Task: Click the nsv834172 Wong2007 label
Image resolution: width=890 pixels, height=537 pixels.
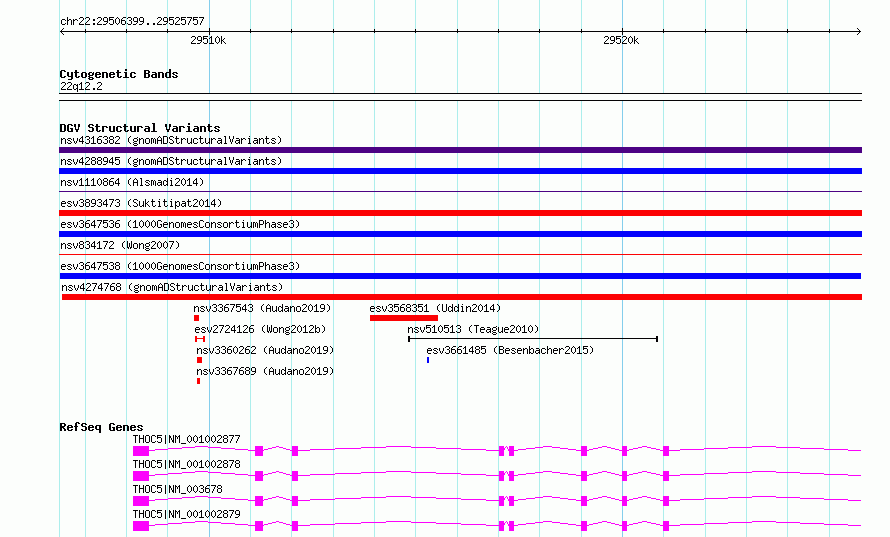Action: click(x=120, y=245)
